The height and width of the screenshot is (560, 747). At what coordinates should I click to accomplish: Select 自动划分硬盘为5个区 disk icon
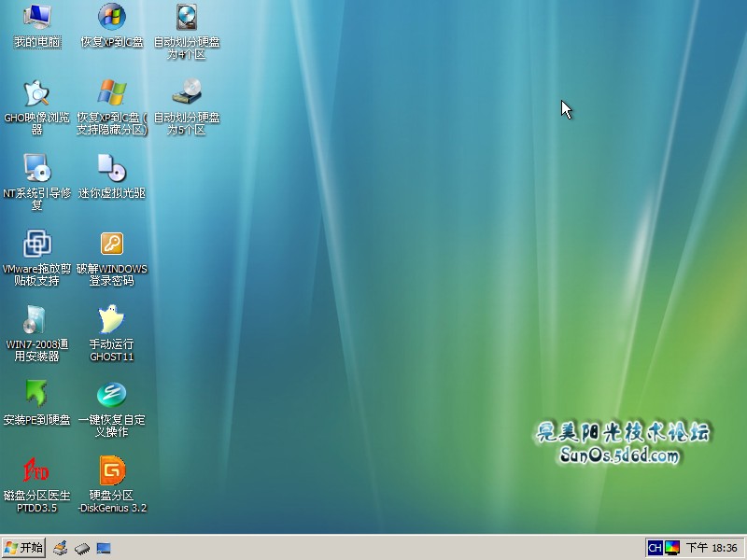pyautogui.click(x=187, y=92)
